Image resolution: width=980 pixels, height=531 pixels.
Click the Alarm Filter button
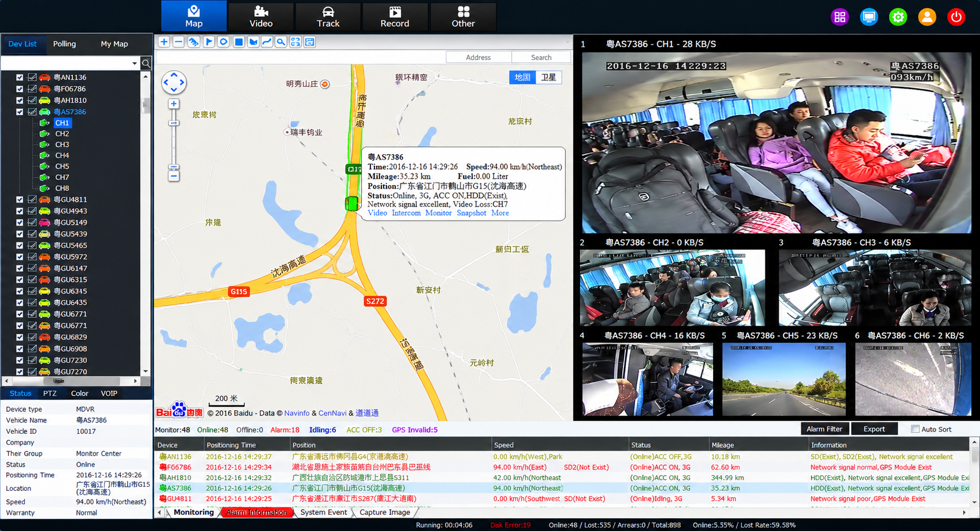[824, 429]
